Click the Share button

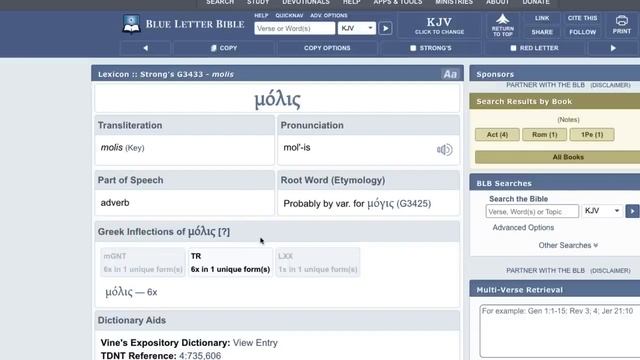[542, 32]
